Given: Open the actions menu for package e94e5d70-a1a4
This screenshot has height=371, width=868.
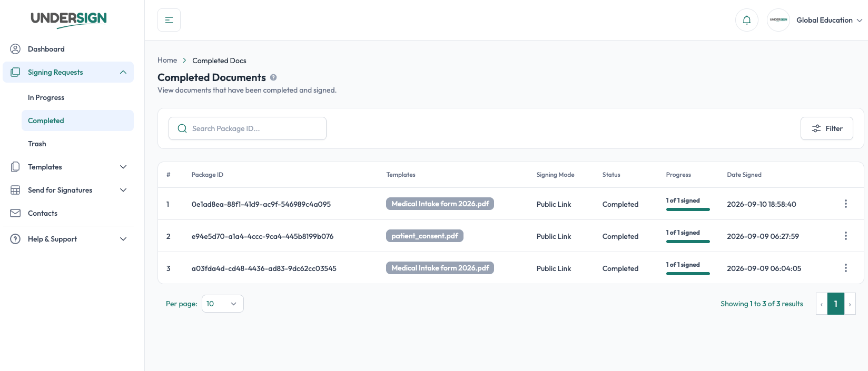Looking at the screenshot, I should coord(846,236).
